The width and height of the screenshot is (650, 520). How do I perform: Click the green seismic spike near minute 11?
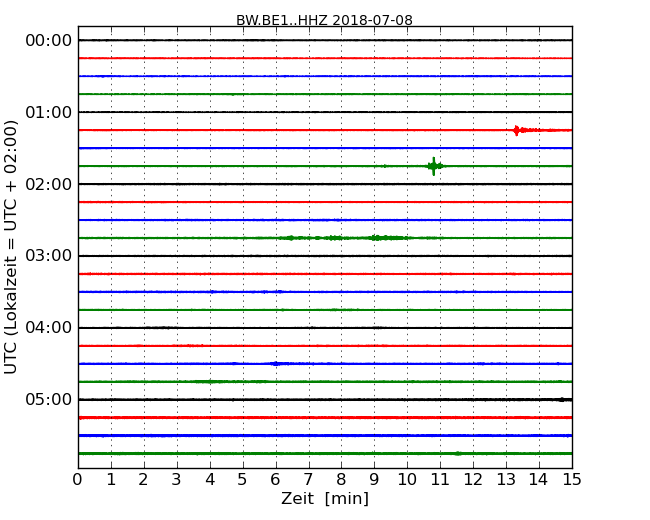pos(434,166)
